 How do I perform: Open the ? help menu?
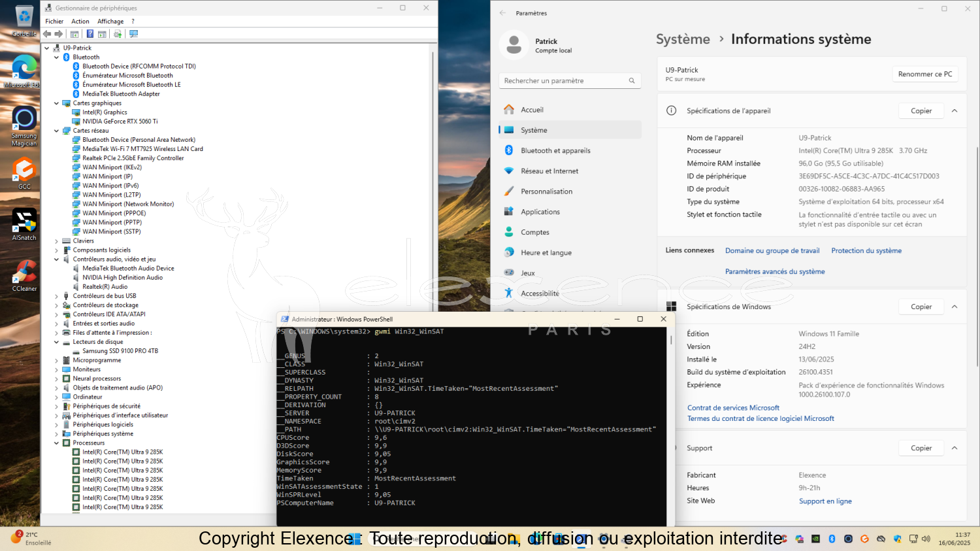(133, 22)
